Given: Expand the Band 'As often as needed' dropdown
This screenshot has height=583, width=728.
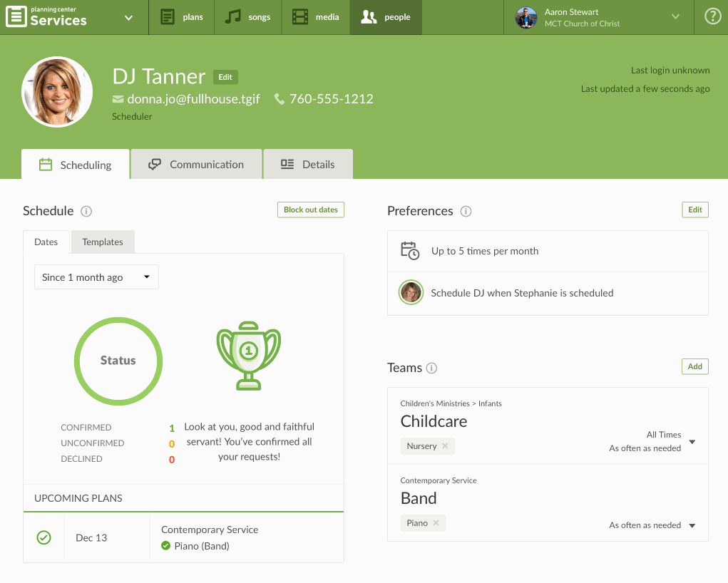Looking at the screenshot, I should [690, 525].
